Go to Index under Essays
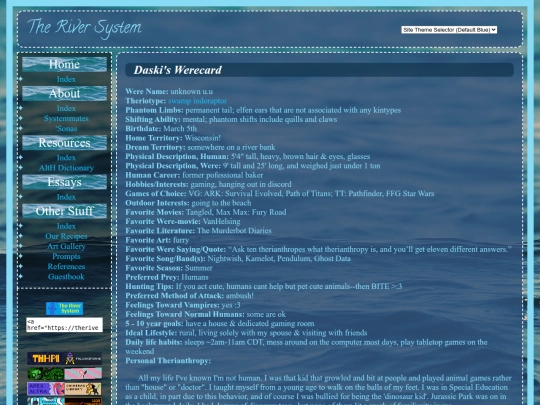The image size is (540, 405). [66, 197]
